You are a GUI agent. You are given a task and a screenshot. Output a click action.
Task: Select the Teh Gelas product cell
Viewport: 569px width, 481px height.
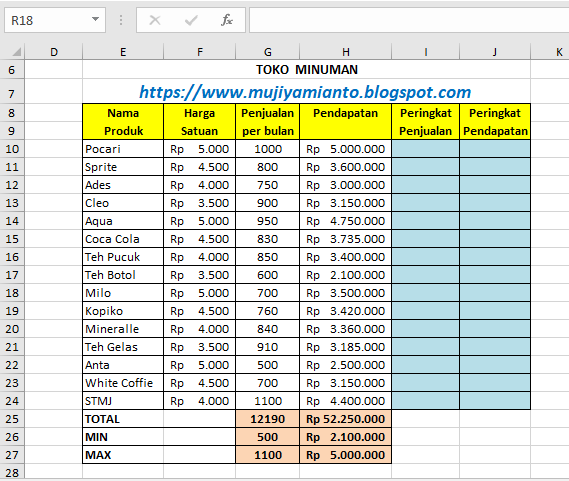(123, 347)
